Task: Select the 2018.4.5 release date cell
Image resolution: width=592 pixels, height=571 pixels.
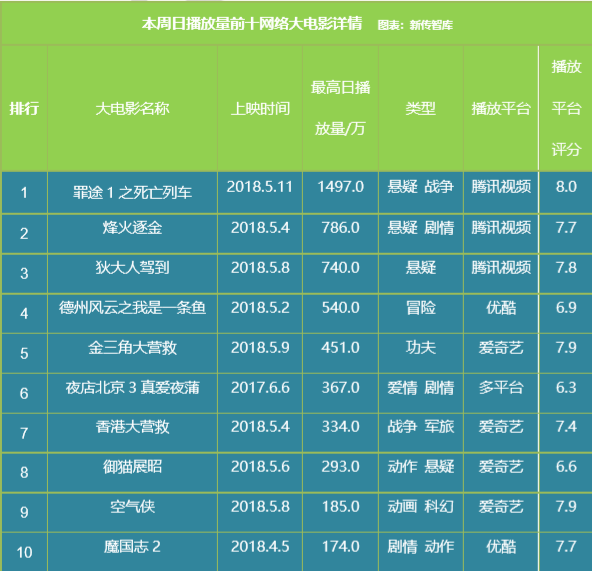Action: point(260,552)
